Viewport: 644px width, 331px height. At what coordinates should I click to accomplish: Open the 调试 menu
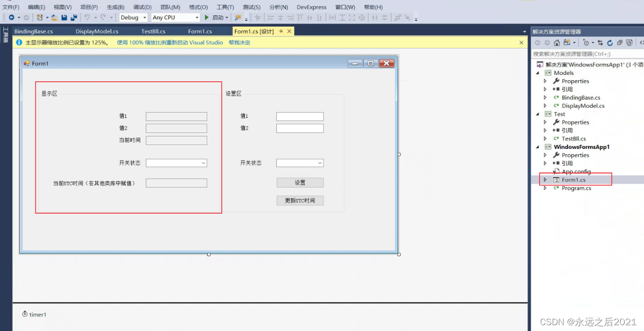point(142,7)
